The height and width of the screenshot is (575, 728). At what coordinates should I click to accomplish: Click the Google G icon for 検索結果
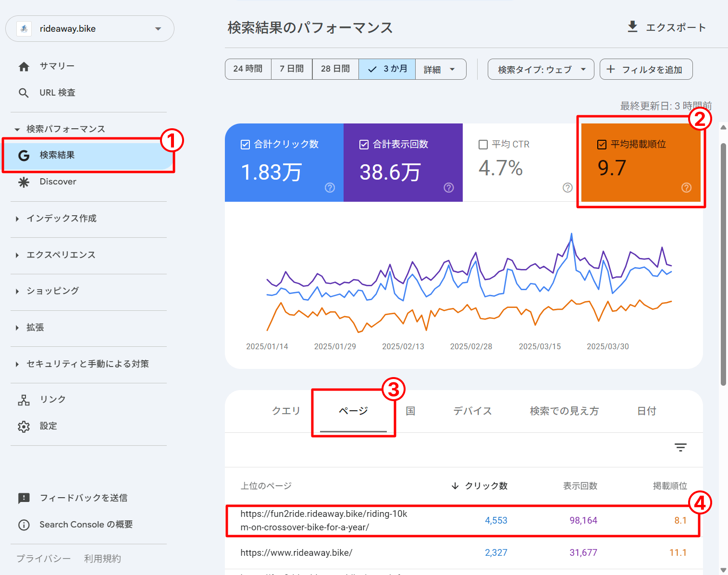click(24, 155)
